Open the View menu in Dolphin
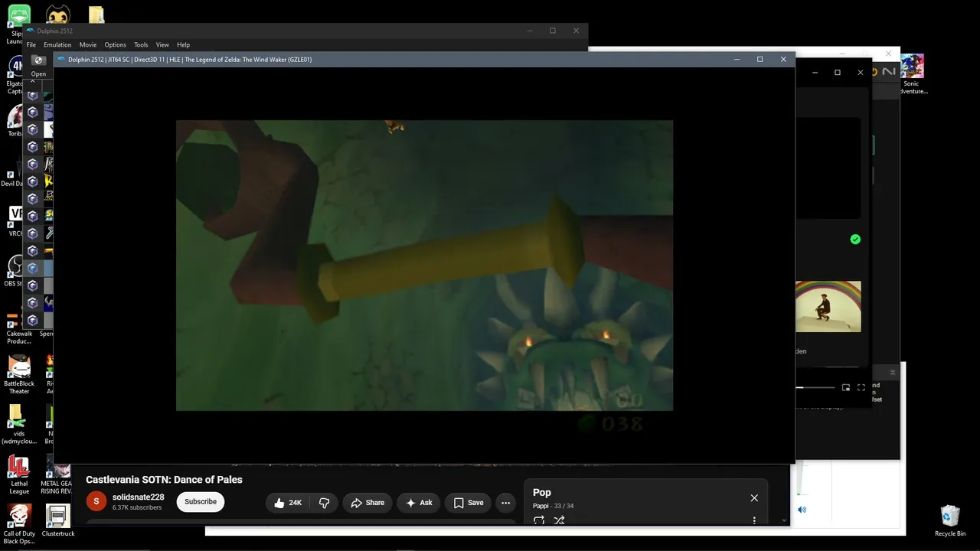This screenshot has height=551, width=980. 162,45
